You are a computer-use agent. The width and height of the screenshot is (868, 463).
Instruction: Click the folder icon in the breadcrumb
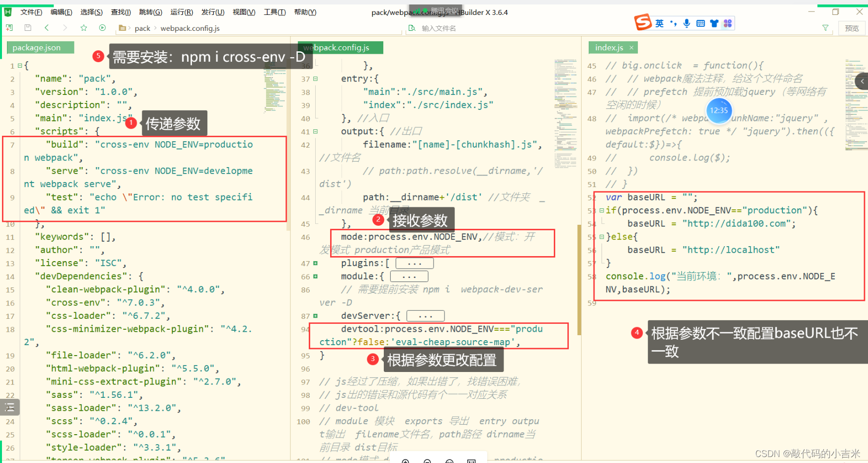[122, 28]
